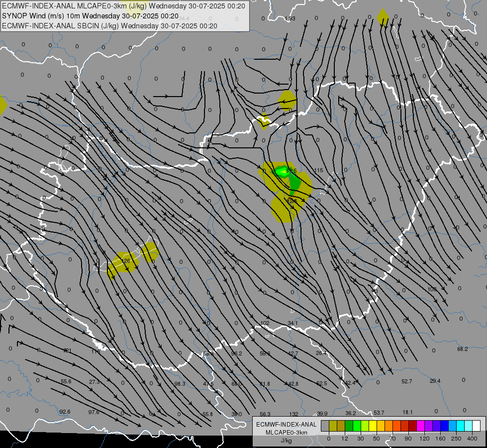Click the map value '132'

(x=293, y=414)
